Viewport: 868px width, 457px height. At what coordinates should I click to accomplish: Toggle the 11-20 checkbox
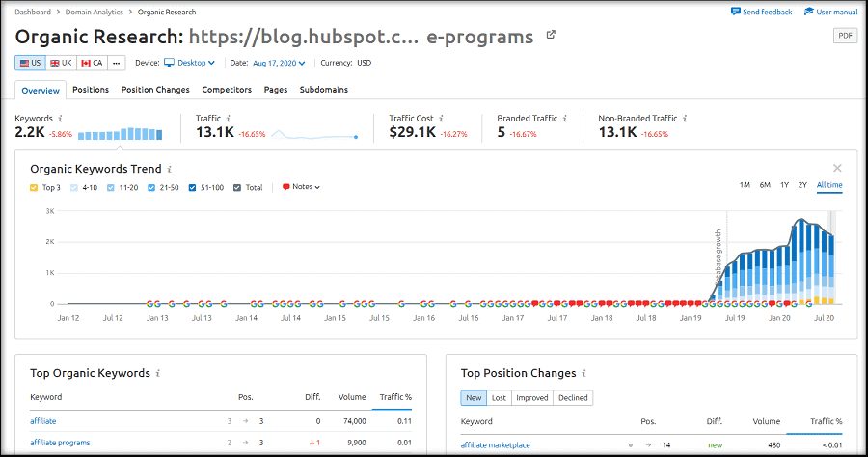(111, 188)
